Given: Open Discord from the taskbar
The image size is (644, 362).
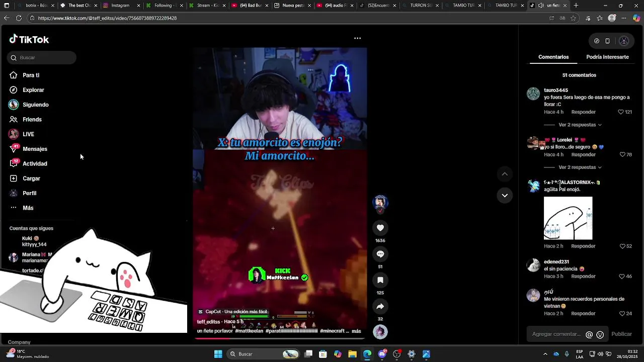Looking at the screenshot, I should click(382, 354).
